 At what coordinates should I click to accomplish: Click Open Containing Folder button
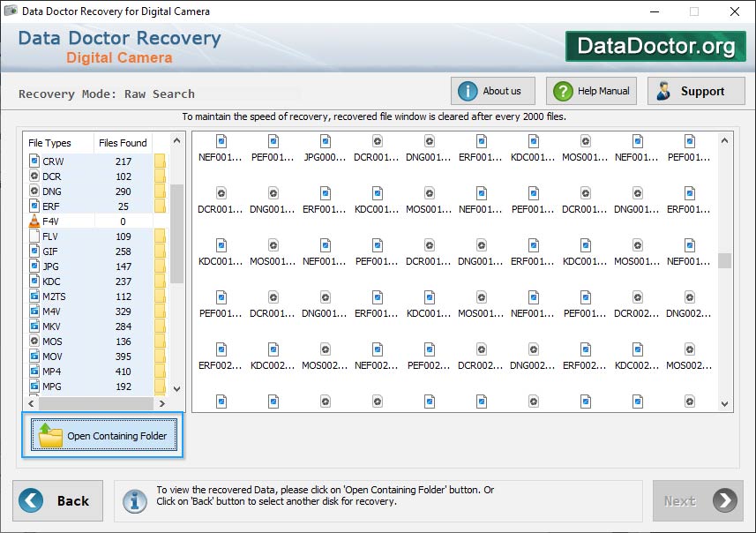click(104, 435)
